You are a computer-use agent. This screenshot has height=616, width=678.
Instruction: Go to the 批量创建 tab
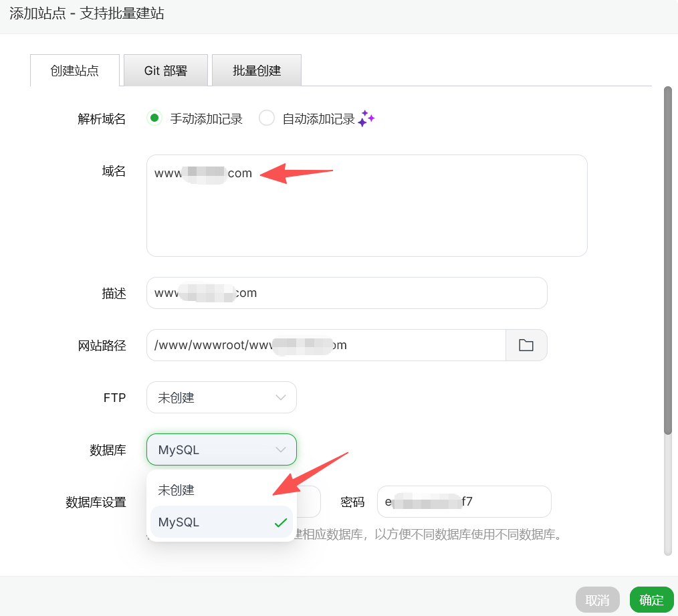tap(257, 70)
